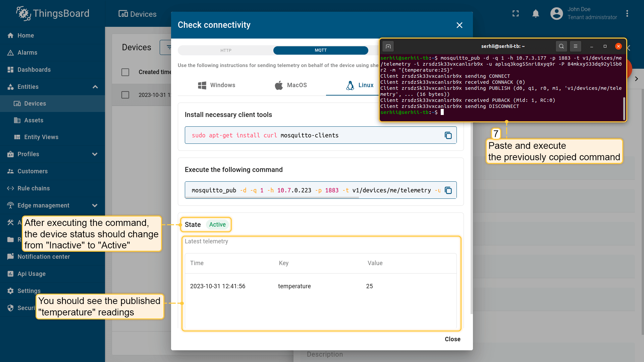Open the user options kebab menu
This screenshot has height=362, width=644.
point(627,13)
